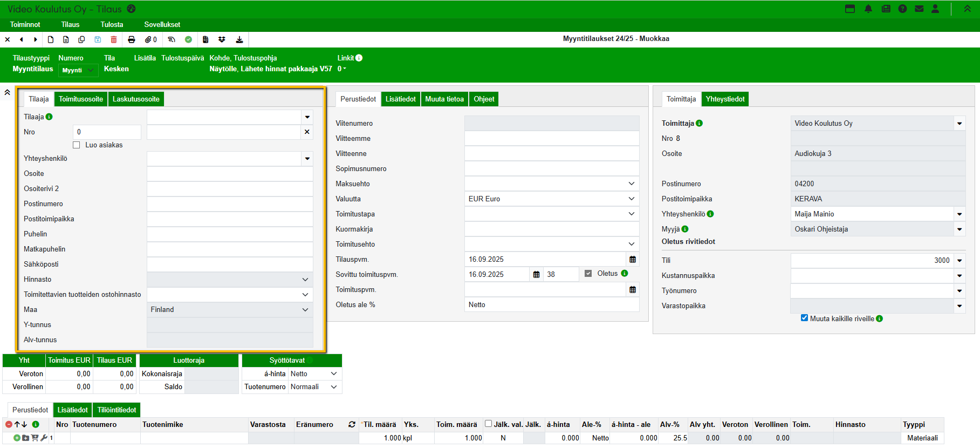Open the Sovellukset menu

[x=162, y=25]
